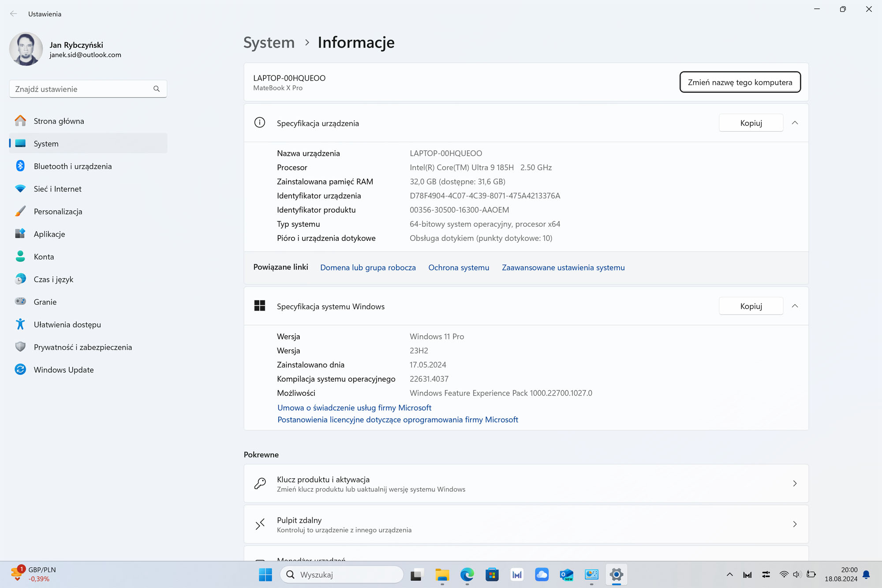
Task: Select System in sidebar
Action: 88,143
